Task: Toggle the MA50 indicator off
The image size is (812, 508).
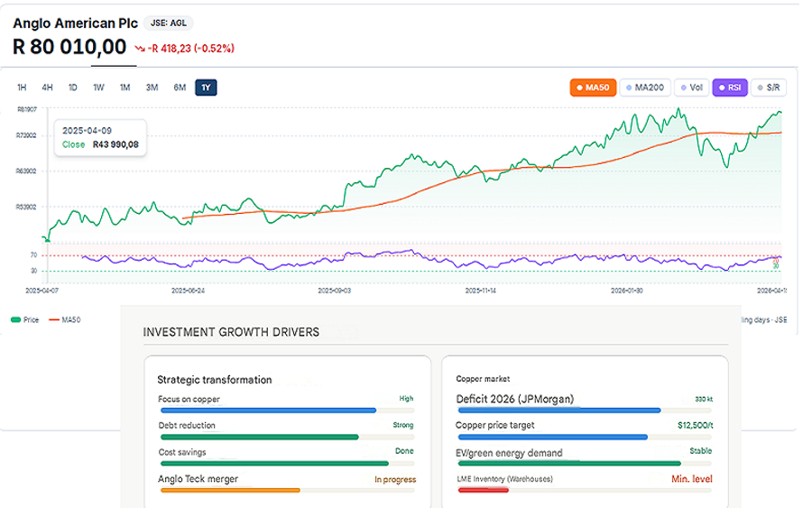Action: tap(593, 88)
